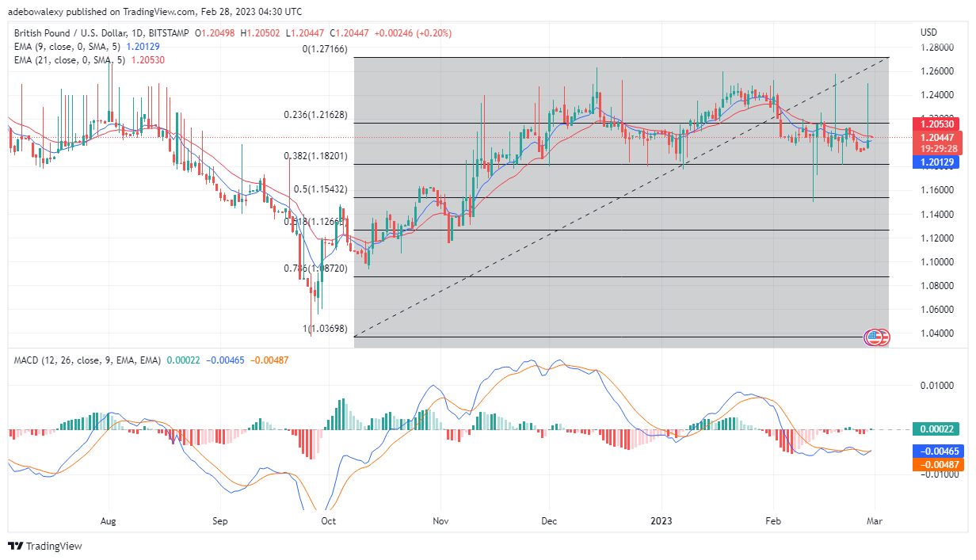Click the Oct label on time axis
Screen dimensions: 976x560
[328, 521]
